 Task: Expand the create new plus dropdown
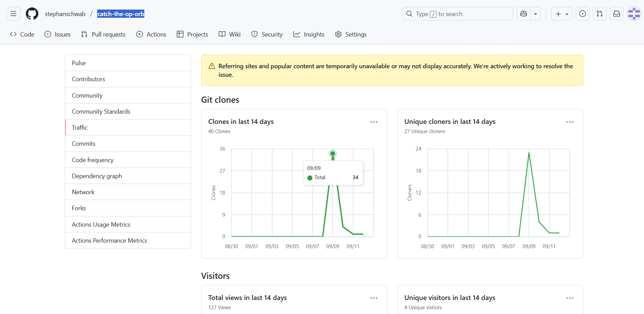562,14
